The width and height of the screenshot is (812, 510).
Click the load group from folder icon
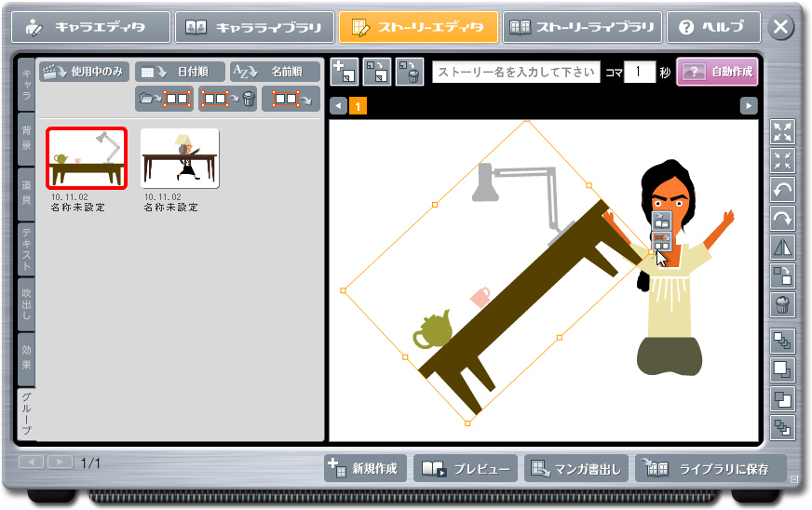164,99
